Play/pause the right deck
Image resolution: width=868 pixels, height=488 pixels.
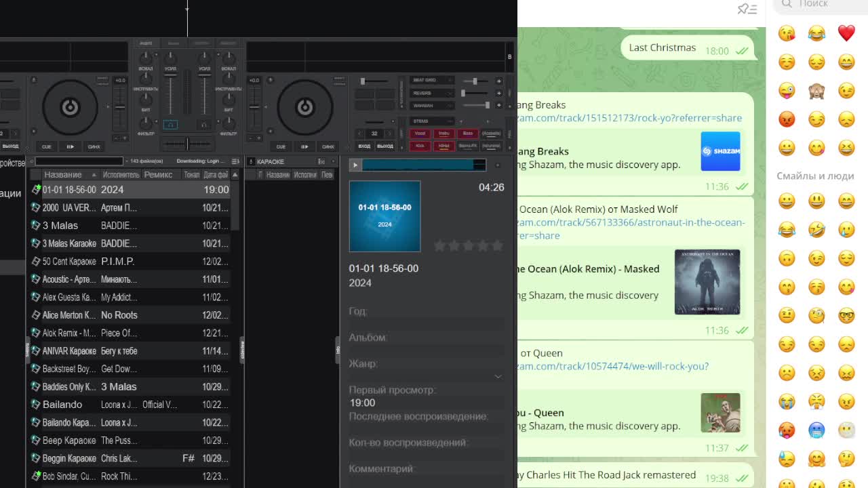pos(304,146)
